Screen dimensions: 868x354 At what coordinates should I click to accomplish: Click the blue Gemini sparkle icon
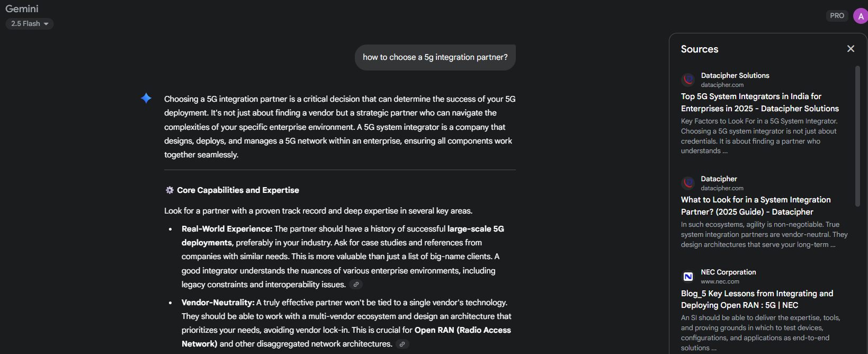(x=146, y=98)
